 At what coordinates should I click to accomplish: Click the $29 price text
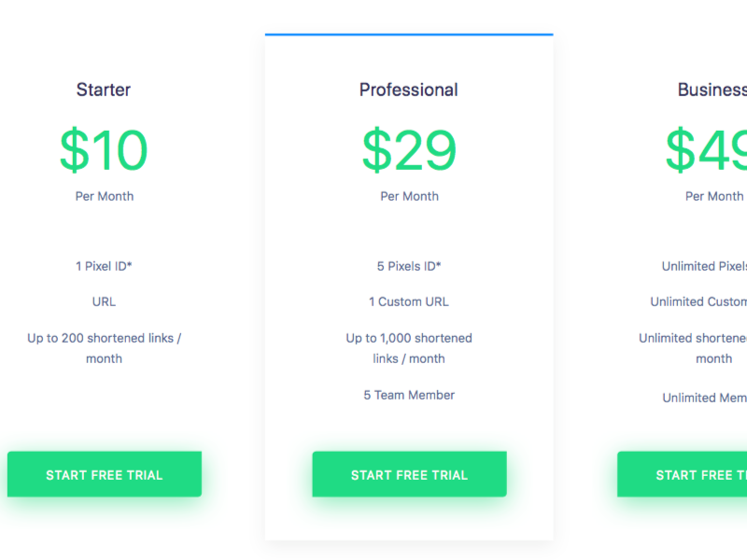(x=409, y=150)
